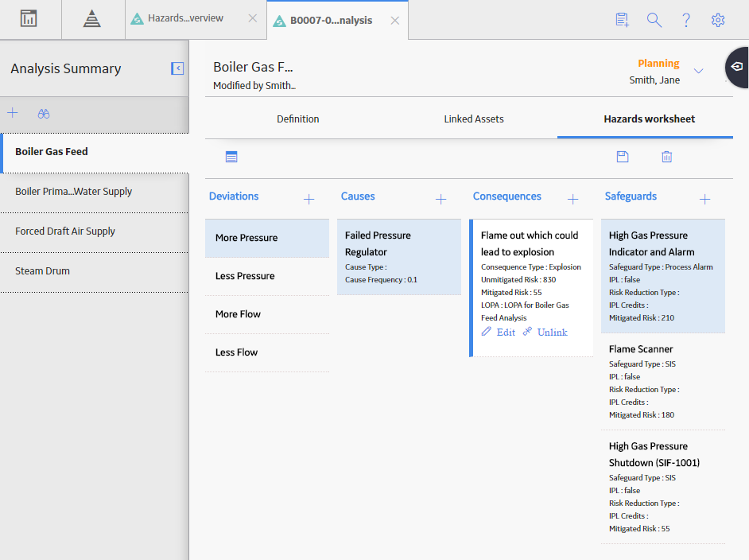
Task: Select Forced Draft Air Supply node
Action: 95,231
